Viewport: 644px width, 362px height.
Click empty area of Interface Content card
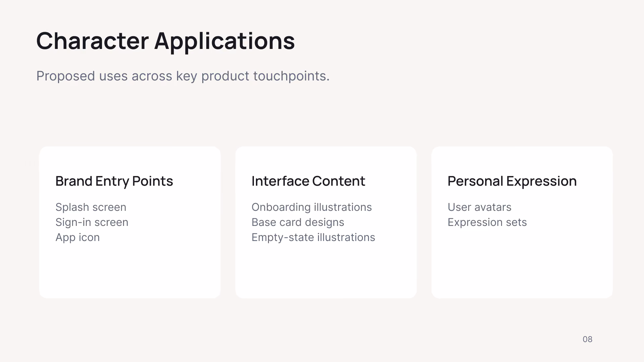[x=326, y=271]
